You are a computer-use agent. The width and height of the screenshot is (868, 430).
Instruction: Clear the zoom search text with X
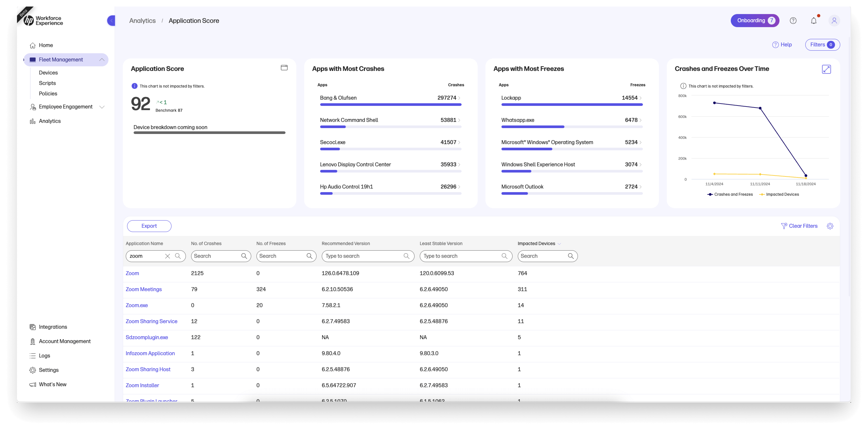[x=167, y=256]
